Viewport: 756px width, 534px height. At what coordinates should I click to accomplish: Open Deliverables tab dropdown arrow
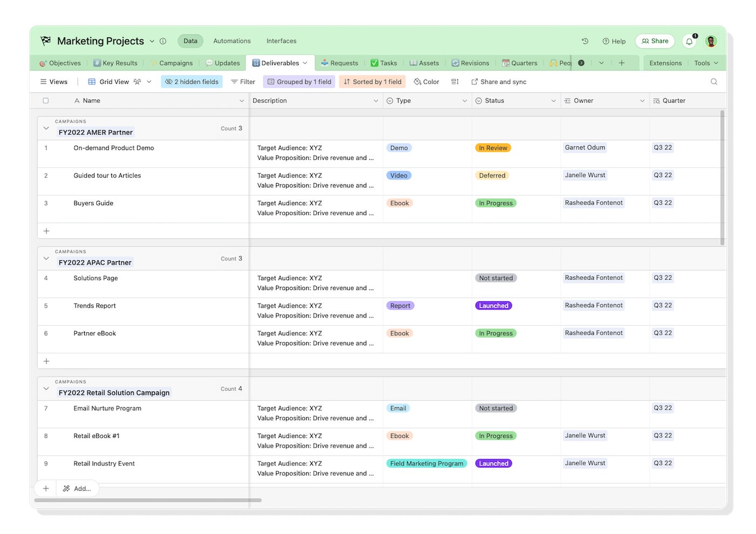coord(305,63)
